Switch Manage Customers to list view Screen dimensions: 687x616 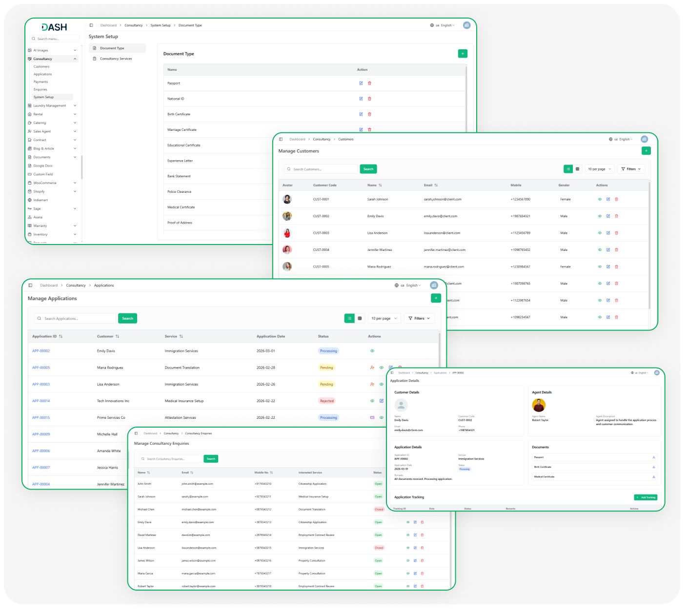(568, 169)
